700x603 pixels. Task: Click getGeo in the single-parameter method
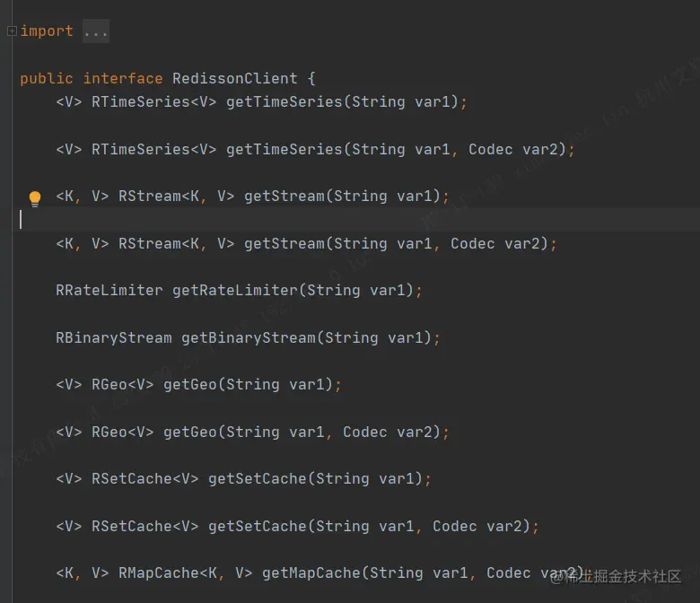(x=190, y=385)
